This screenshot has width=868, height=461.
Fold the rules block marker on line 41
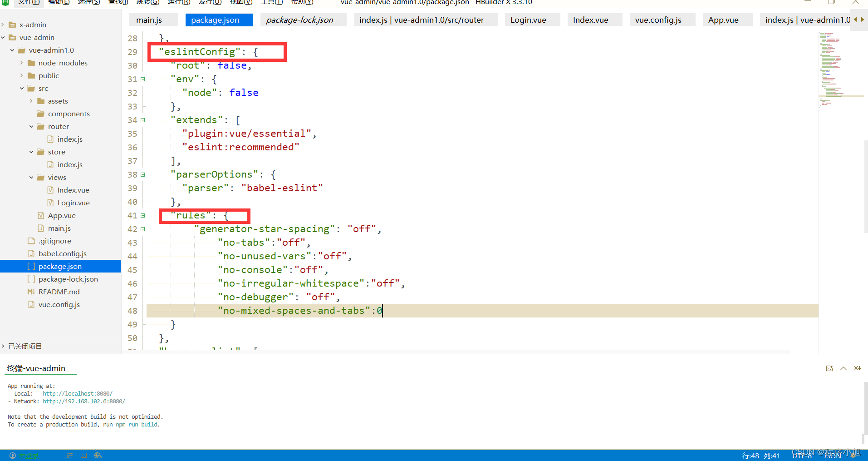click(x=142, y=215)
